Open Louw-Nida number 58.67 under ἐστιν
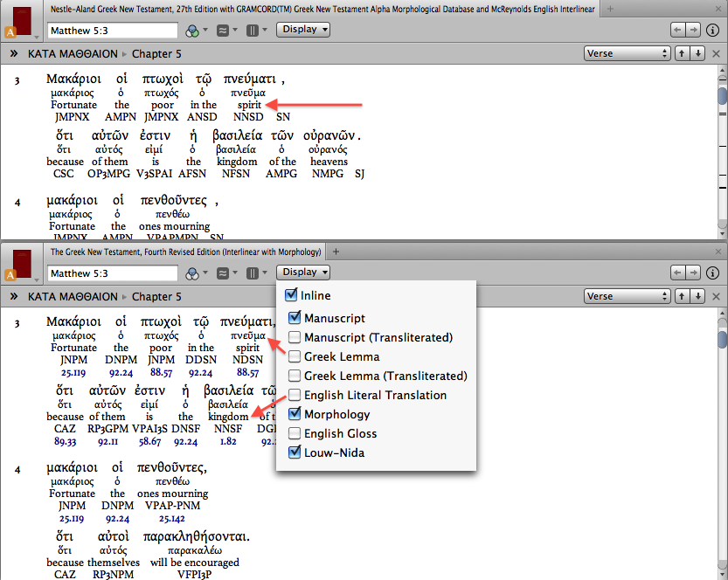This screenshot has height=580, width=728. point(149,442)
